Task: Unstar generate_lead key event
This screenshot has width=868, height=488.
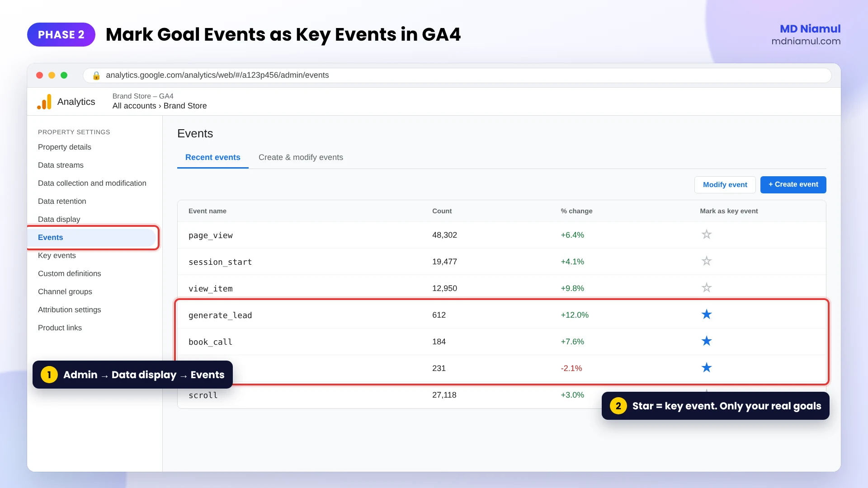Action: point(707,314)
